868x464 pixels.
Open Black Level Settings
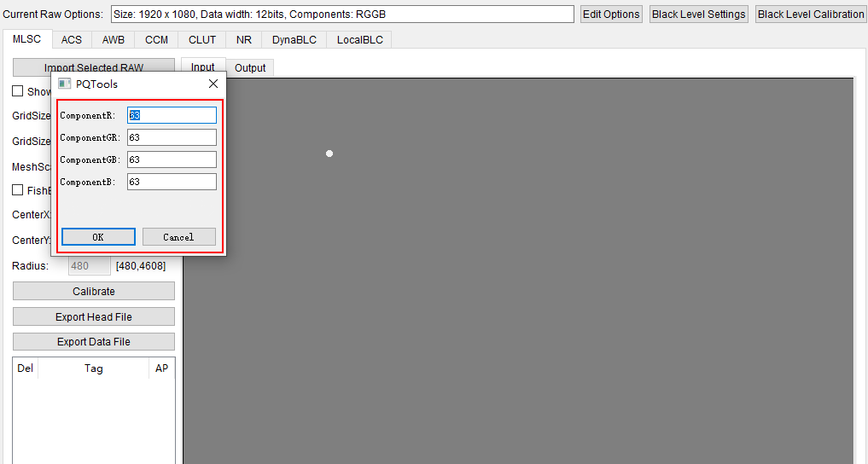698,14
